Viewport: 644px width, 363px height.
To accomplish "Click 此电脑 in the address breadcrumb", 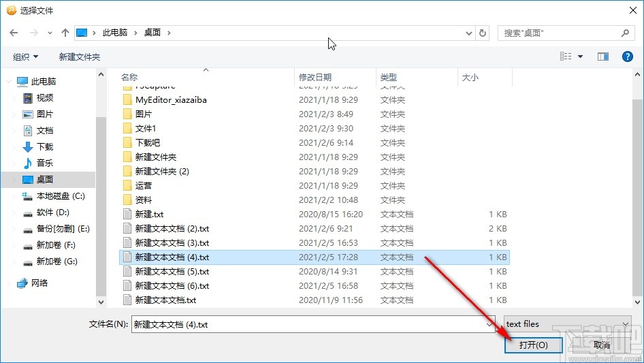I will coord(114,33).
